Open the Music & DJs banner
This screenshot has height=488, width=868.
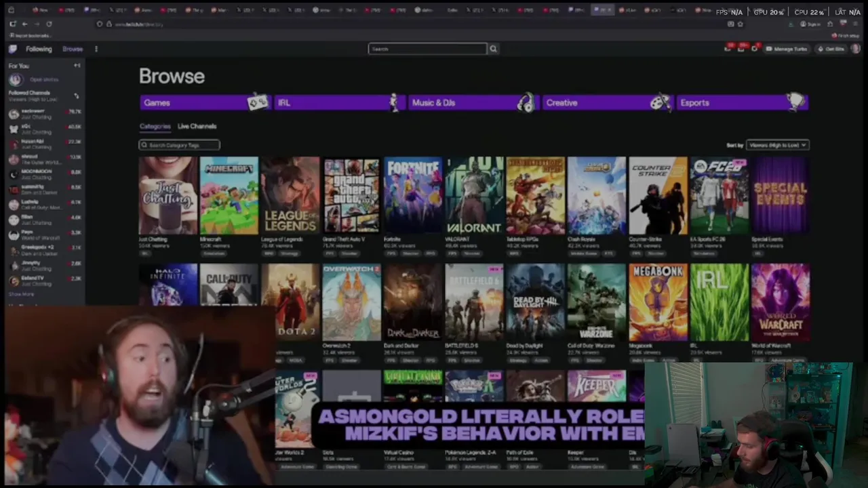point(473,102)
